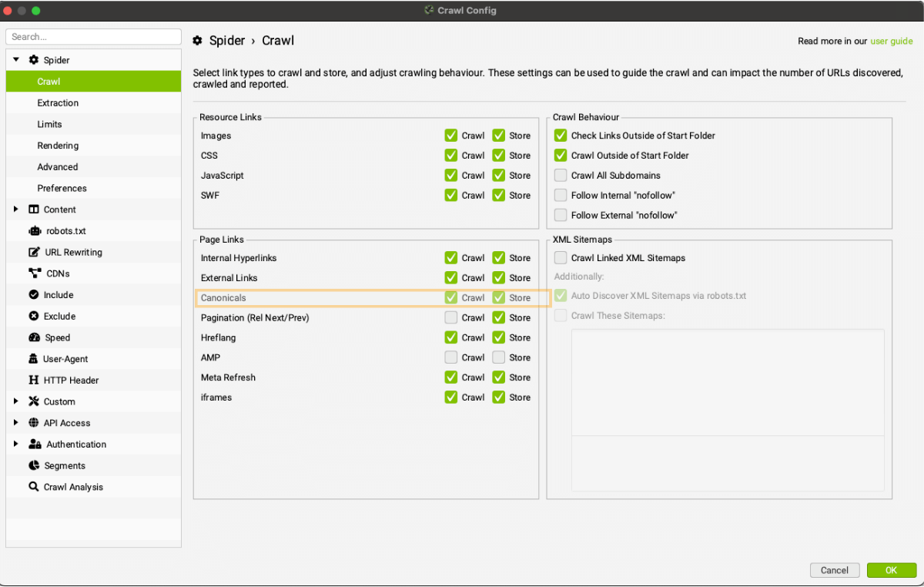The width and height of the screenshot is (924, 587).
Task: Disable Store for Images resource links
Action: 499,135
